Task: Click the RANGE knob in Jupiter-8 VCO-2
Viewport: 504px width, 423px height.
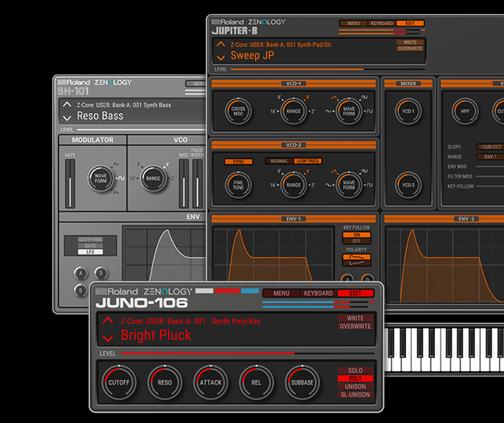Action: [x=293, y=185]
